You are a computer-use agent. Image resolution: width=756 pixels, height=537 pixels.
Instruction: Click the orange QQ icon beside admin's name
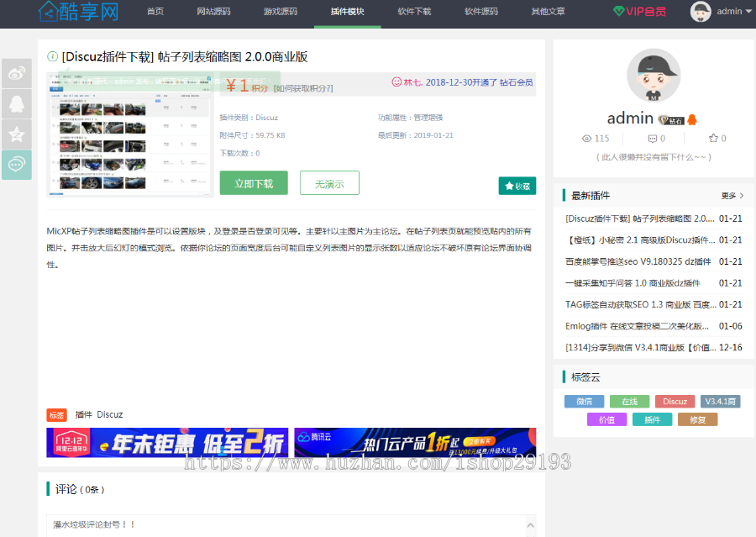692,119
